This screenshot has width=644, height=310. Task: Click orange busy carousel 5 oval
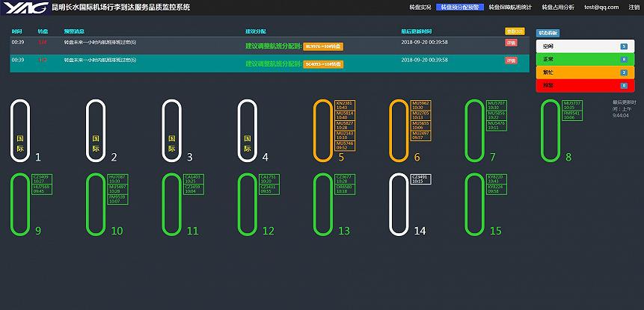tap(323, 131)
